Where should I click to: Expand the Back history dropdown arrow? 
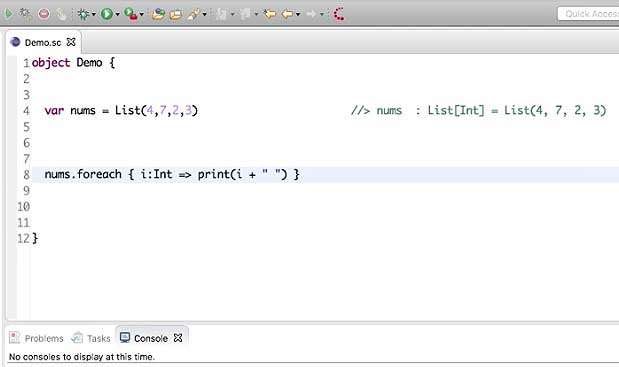point(298,15)
